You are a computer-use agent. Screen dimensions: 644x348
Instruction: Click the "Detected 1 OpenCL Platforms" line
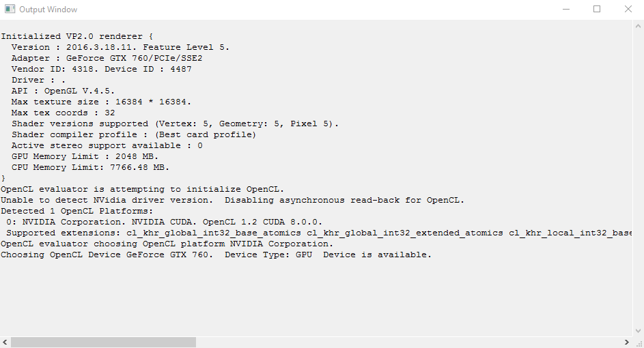(76, 211)
